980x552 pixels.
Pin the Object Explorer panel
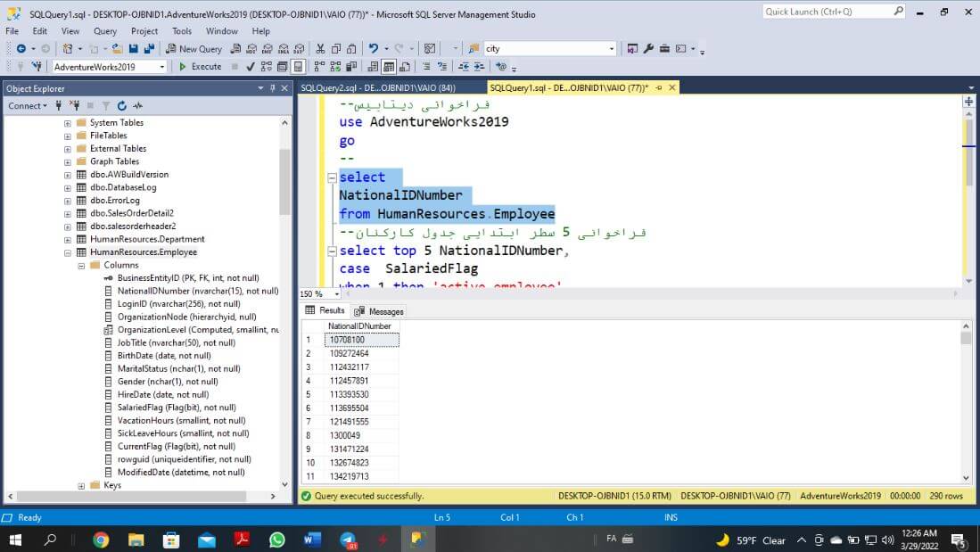pos(271,88)
